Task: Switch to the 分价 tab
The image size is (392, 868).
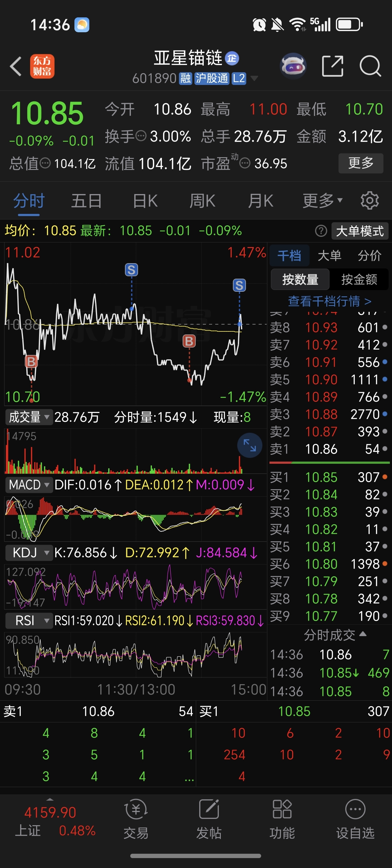Action: (369, 256)
